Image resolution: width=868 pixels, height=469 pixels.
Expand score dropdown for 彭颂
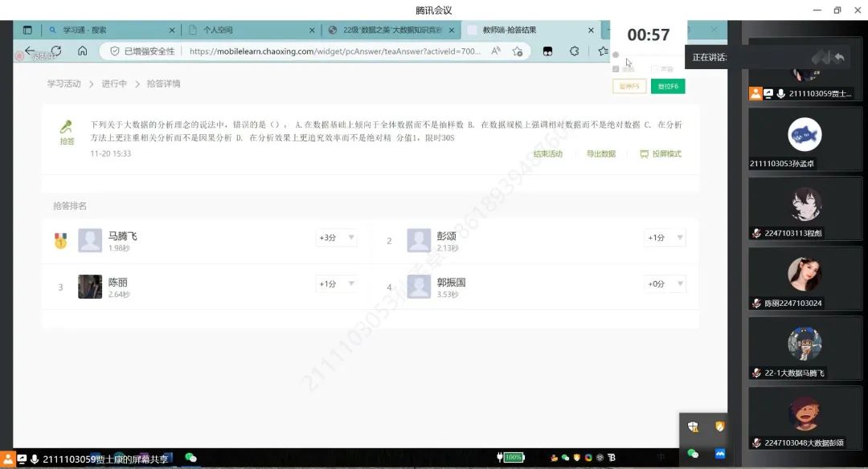[680, 238]
